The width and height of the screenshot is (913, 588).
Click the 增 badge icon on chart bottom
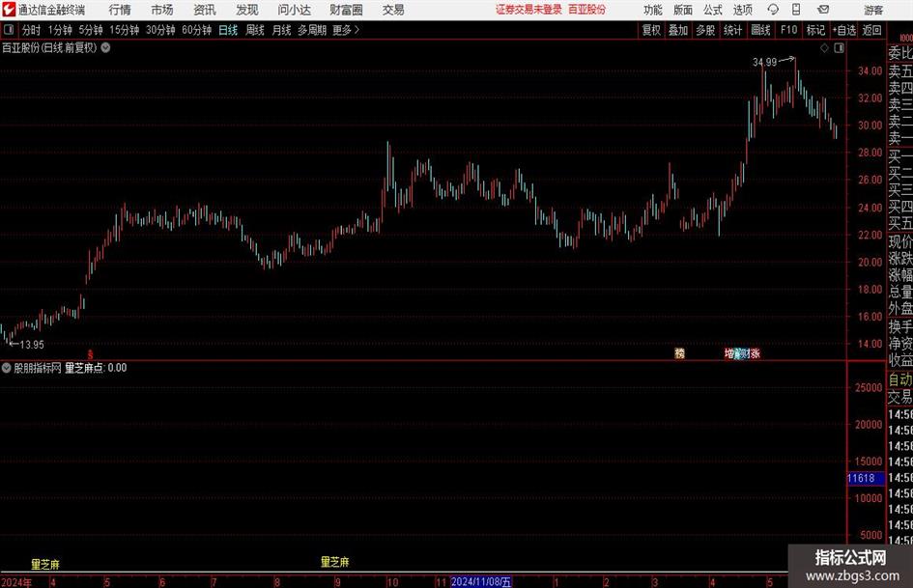coord(729,353)
